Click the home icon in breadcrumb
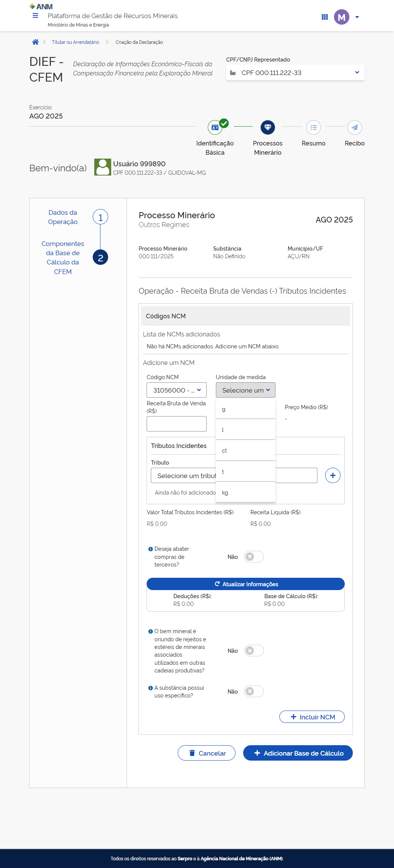 point(35,42)
